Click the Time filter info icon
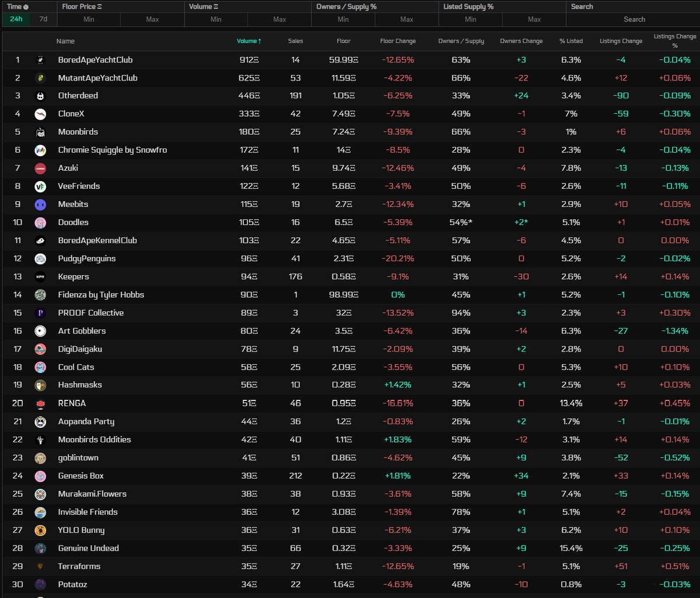The width and height of the screenshot is (700, 598). [26, 7]
